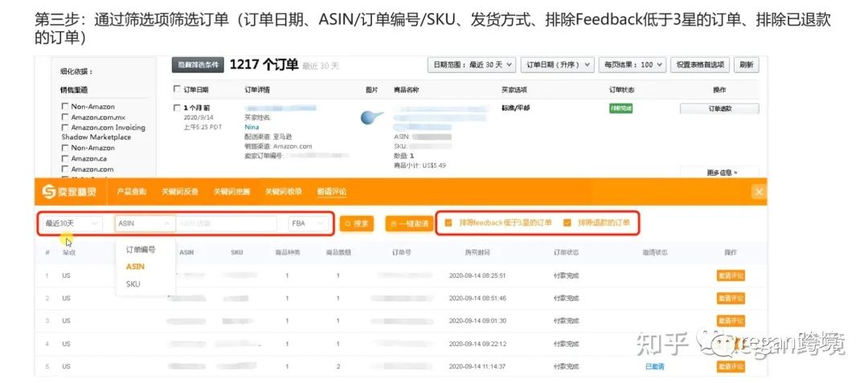
Task: Switch to the 关键词反查 tab
Action: pos(180,192)
